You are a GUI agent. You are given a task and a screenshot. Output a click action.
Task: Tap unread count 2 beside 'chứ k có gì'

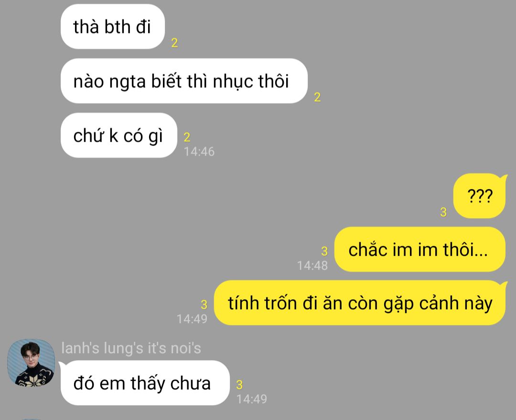coord(187,137)
